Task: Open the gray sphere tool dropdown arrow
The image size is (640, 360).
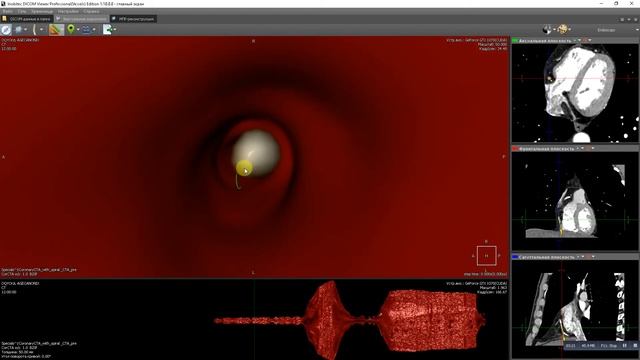Action: tap(25, 29)
